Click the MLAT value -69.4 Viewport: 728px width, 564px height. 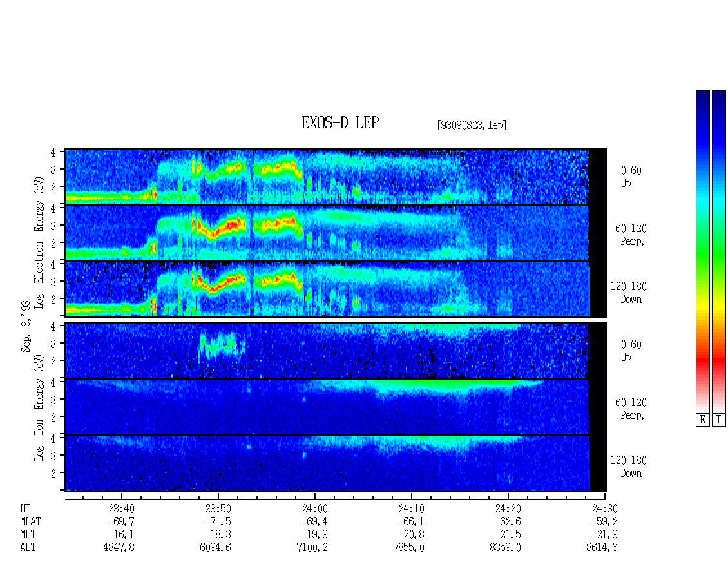(315, 521)
